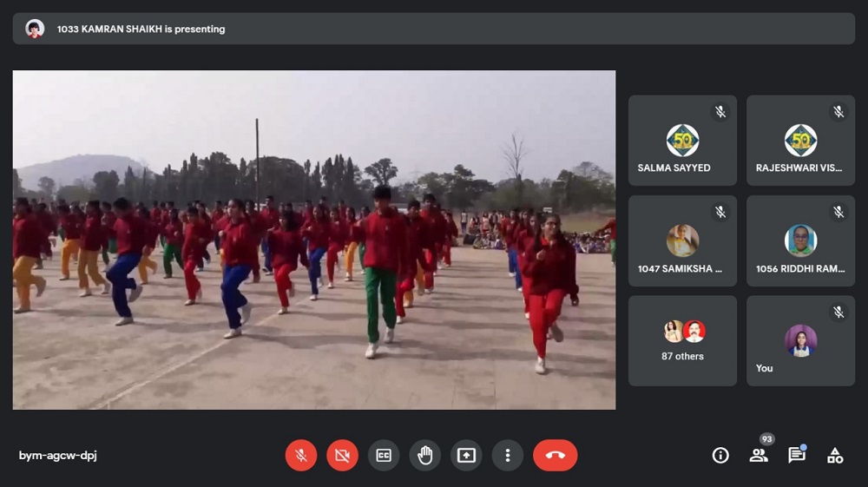Unmute the microphone in the bottom bar
This screenshot has width=868, height=487.
coord(300,456)
